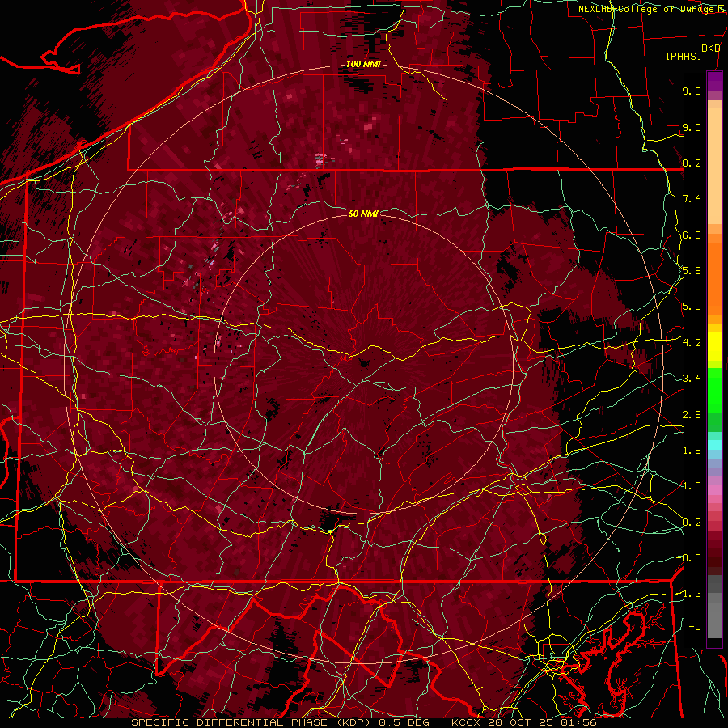This screenshot has height=728, width=728.
Task: Click the 7.4 legend value
Action: pos(692,199)
